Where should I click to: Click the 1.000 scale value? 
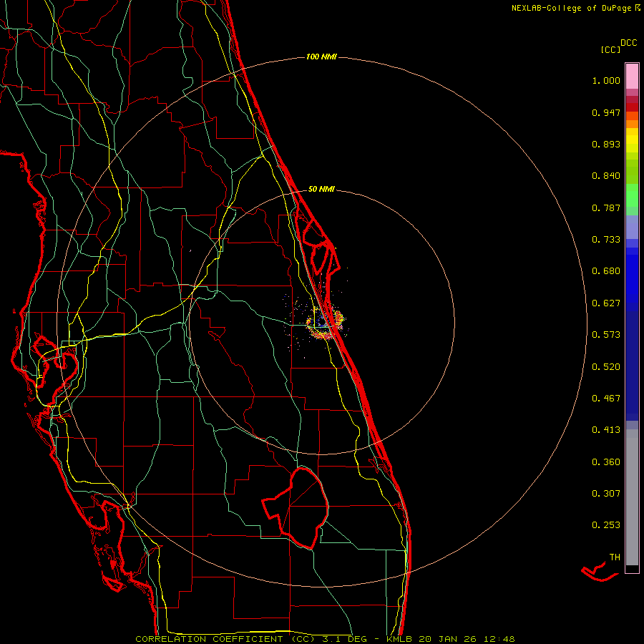tap(606, 80)
